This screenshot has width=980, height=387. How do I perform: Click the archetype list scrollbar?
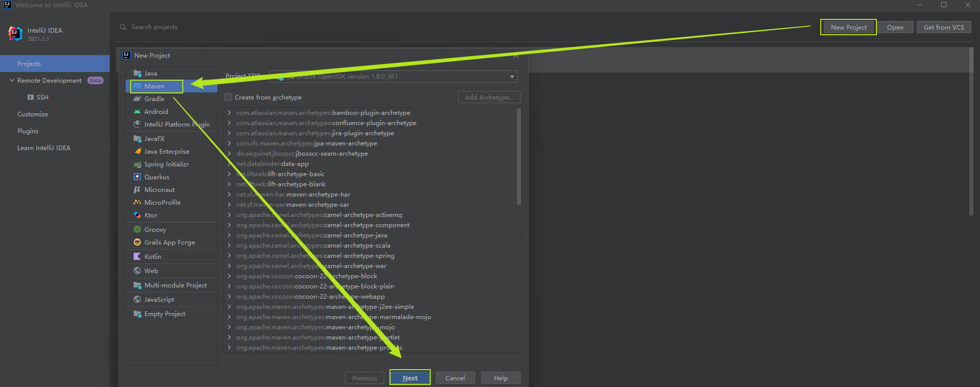point(519,156)
